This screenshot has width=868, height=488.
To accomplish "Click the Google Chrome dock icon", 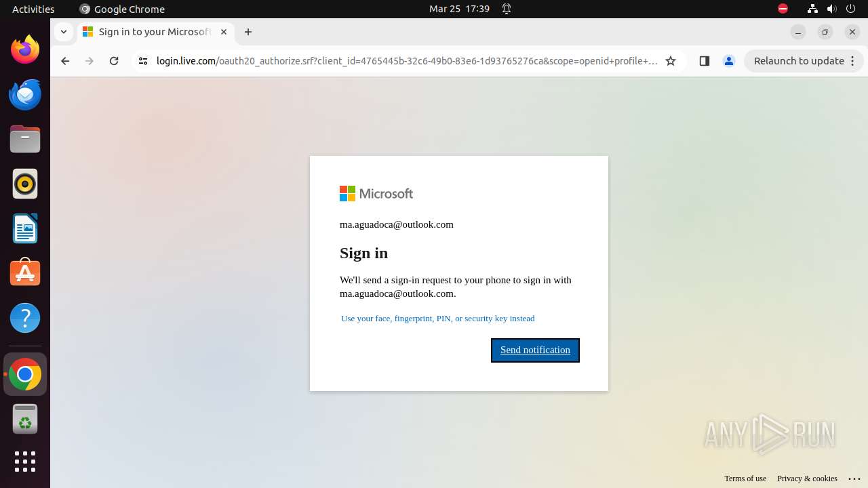I will [x=25, y=374].
